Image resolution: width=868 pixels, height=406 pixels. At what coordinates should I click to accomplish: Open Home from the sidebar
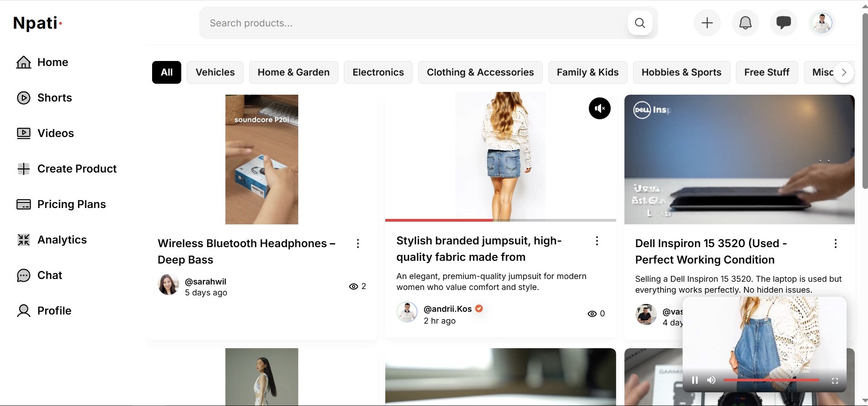(x=42, y=62)
